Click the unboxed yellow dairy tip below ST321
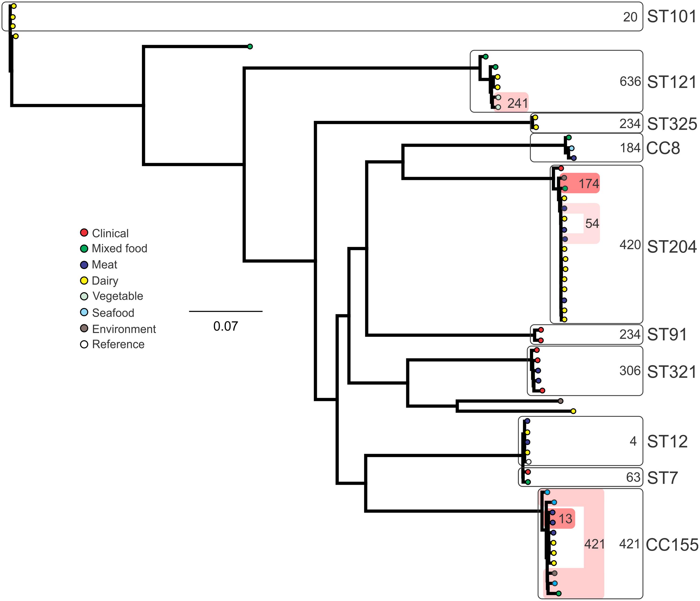Viewport: 700px width, 601px height. [573, 411]
